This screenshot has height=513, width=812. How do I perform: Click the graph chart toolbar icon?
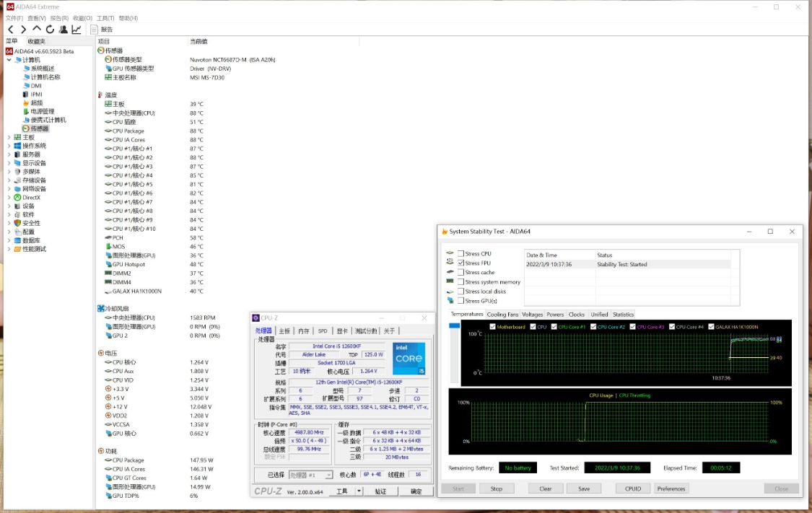pyautogui.click(x=77, y=30)
